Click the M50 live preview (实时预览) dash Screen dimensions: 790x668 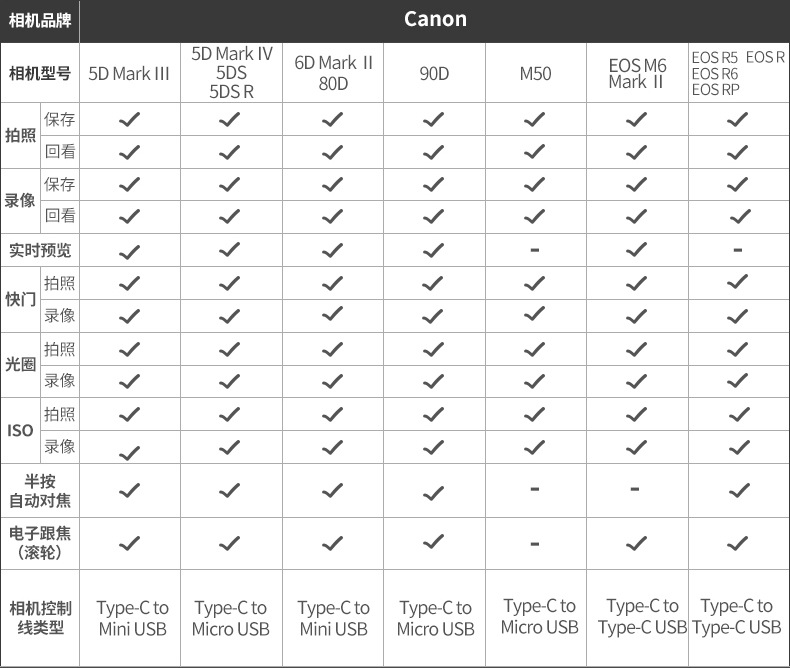pos(535,249)
